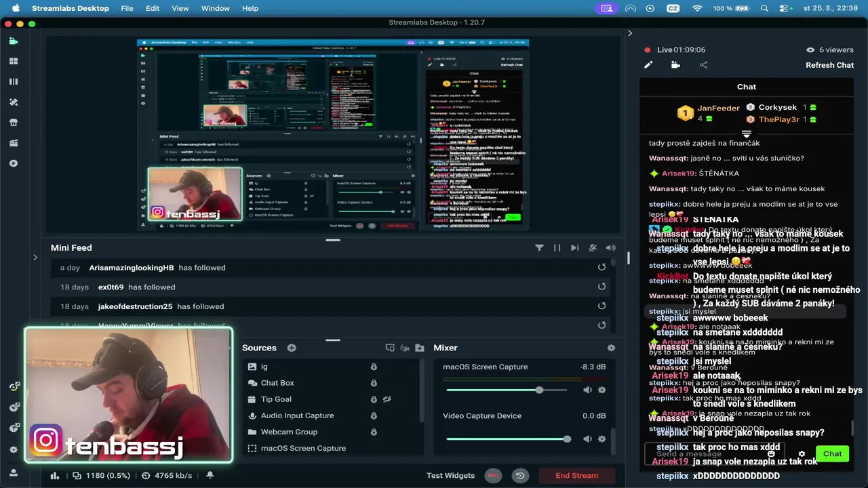Viewport: 868px width, 488px height.
Task: Open Mini Feed filter funnel icon
Action: coord(539,248)
